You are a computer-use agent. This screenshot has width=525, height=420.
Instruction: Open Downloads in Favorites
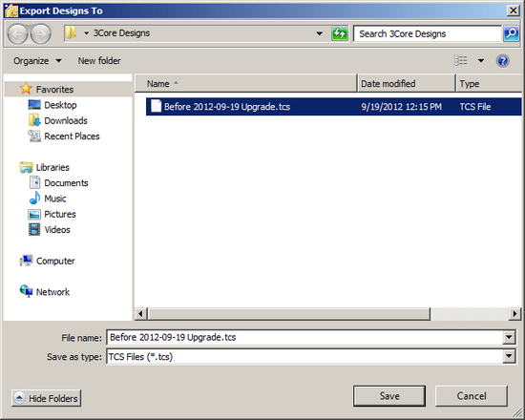[66, 120]
